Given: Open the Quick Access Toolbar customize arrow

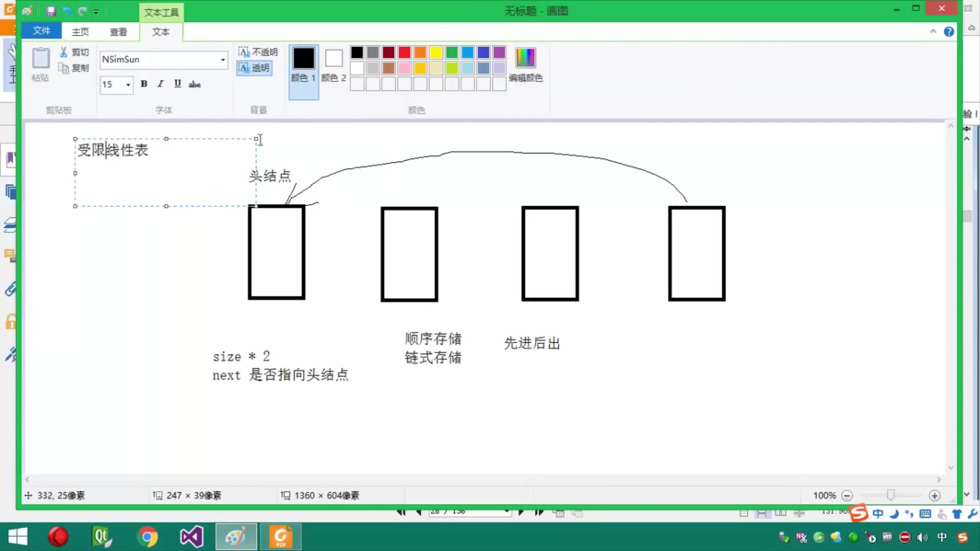Looking at the screenshot, I should (x=96, y=12).
